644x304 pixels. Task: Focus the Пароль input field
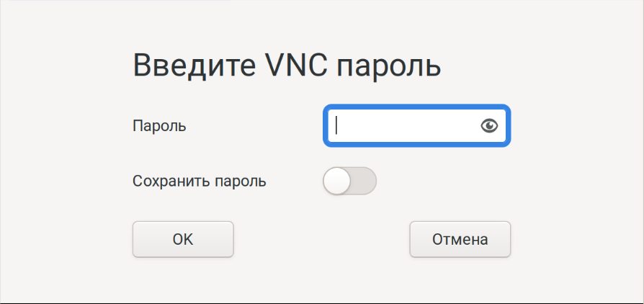[x=403, y=126]
